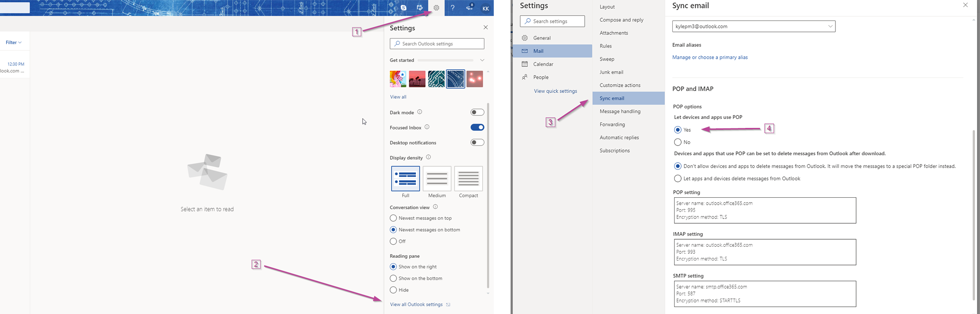The width and height of the screenshot is (980, 314).
Task: Open the Filter dropdown in the inbox
Action: (13, 42)
